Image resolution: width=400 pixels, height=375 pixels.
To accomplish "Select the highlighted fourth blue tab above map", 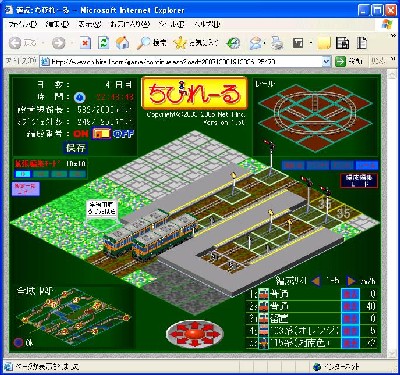I will (x=366, y=165).
